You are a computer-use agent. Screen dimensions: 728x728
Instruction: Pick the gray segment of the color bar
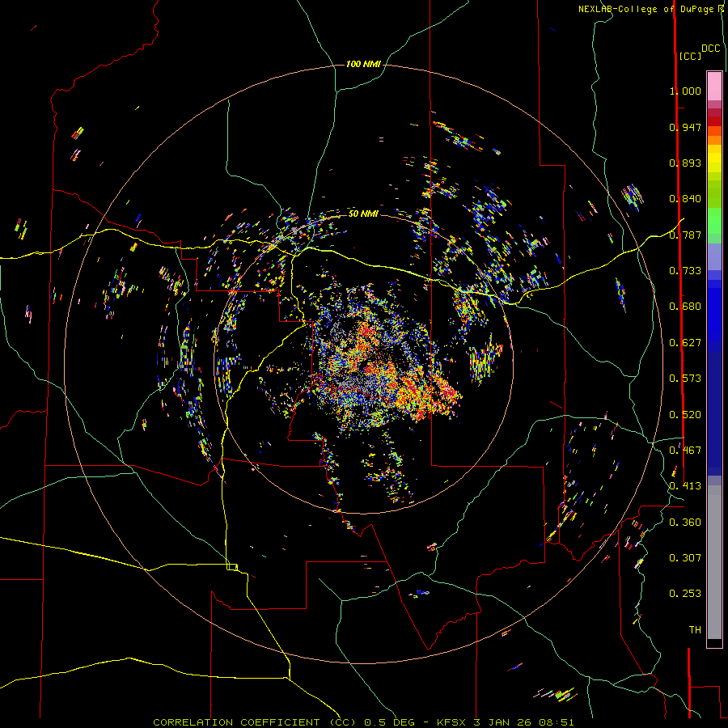[714, 562]
